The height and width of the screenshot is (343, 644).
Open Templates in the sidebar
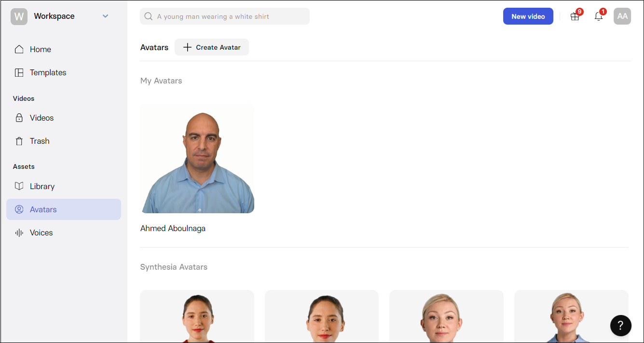[48, 72]
